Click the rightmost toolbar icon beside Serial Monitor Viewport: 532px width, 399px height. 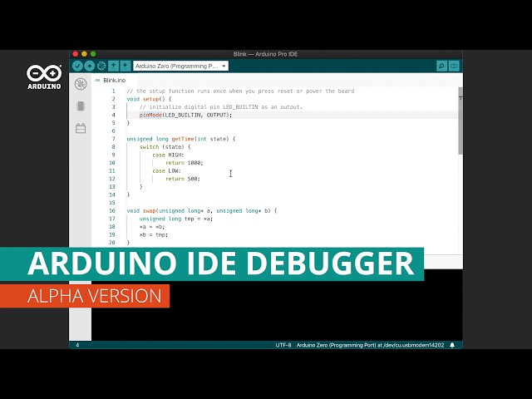[454, 66]
